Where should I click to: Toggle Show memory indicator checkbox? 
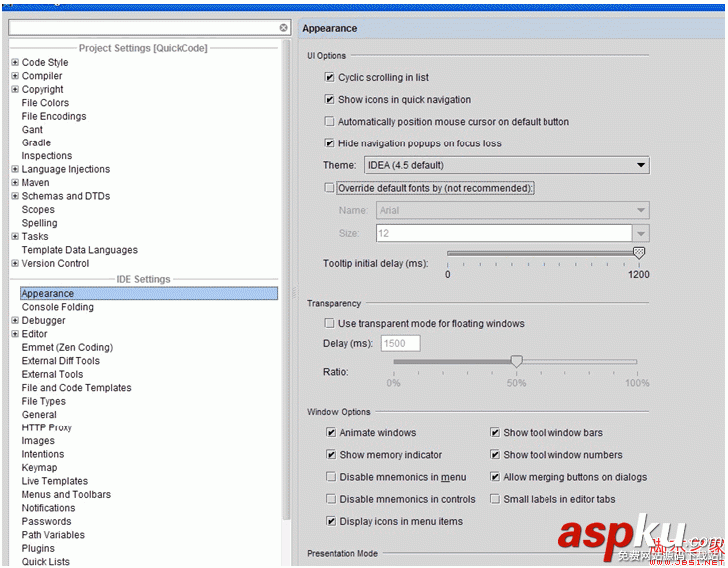point(331,455)
